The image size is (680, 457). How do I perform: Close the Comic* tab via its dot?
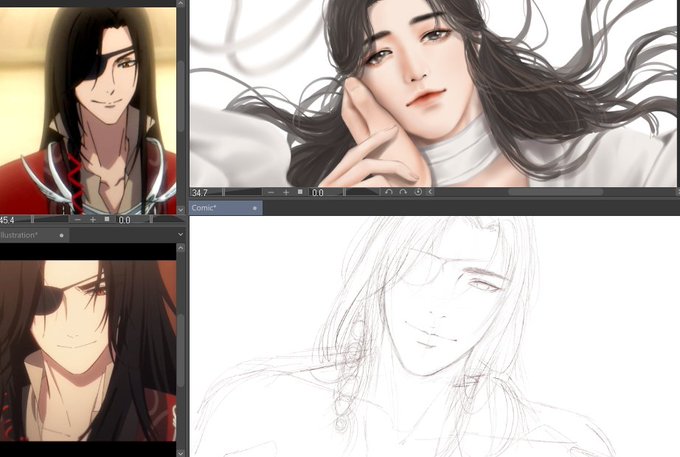(x=255, y=208)
